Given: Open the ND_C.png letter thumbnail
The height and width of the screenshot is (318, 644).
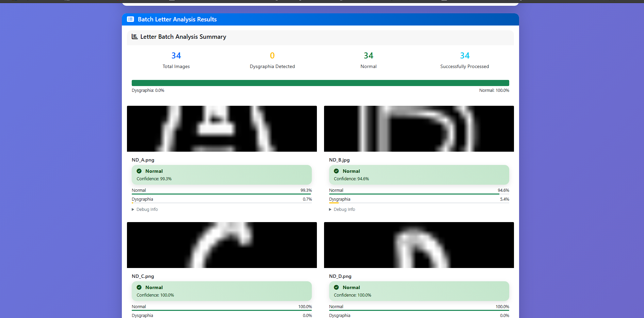Looking at the screenshot, I should (x=222, y=245).
